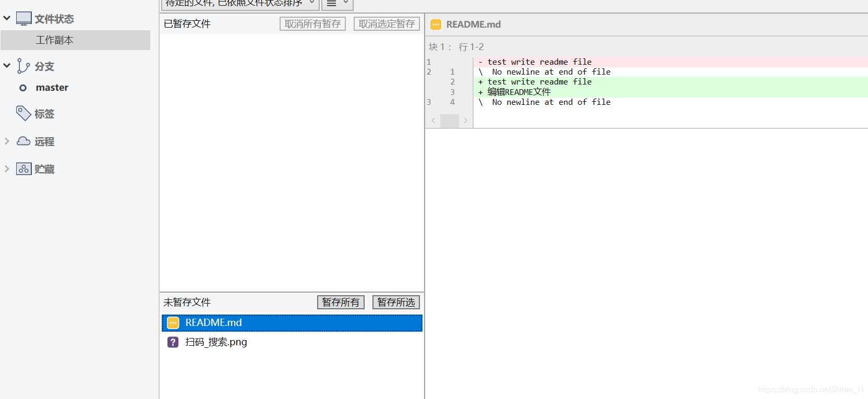
Task: Click the diff scroll right arrow
Action: (465, 120)
